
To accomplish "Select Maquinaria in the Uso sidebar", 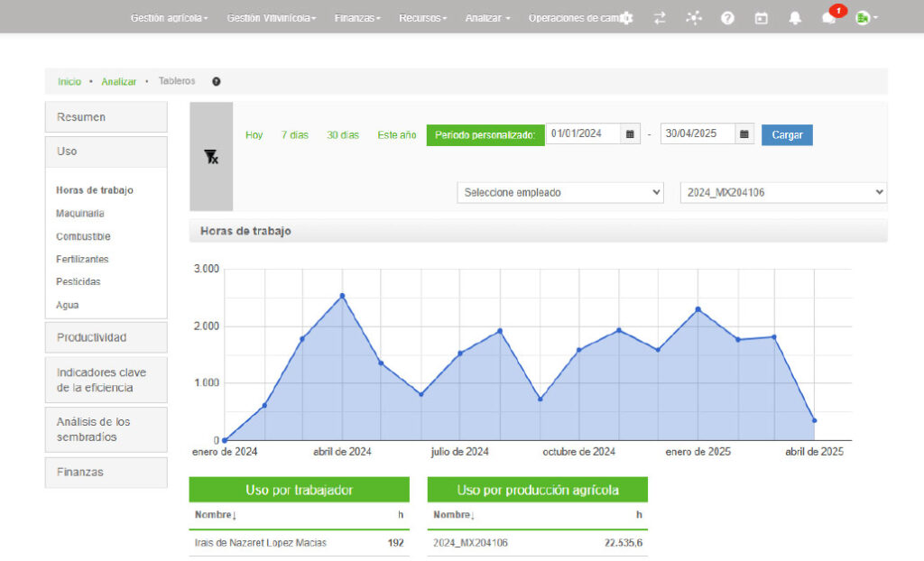I will [80, 214].
